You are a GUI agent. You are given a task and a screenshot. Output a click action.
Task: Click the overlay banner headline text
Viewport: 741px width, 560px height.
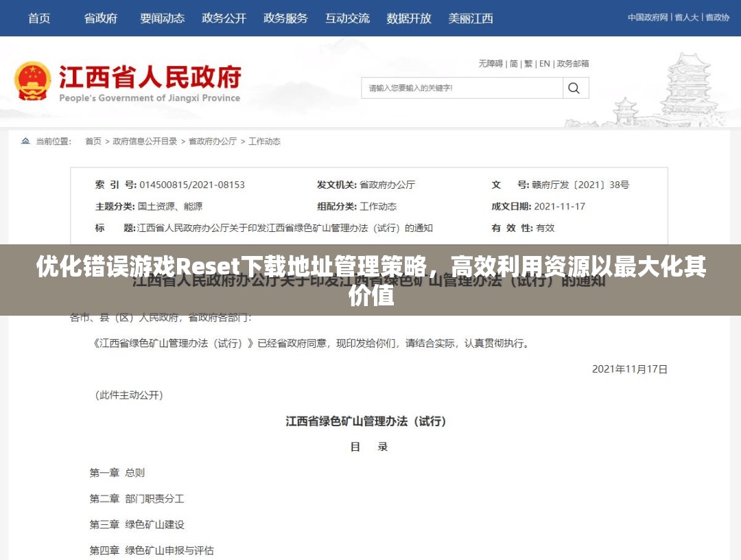371,280
